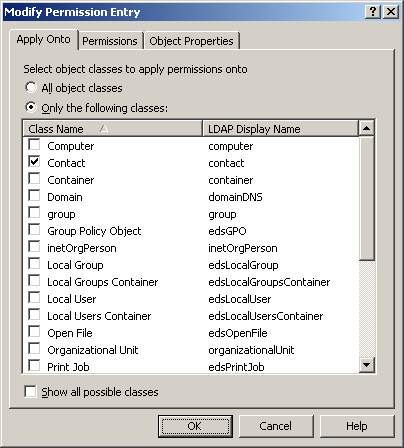Select the All object classes radio button
The width and height of the screenshot is (404, 448).
click(31, 87)
